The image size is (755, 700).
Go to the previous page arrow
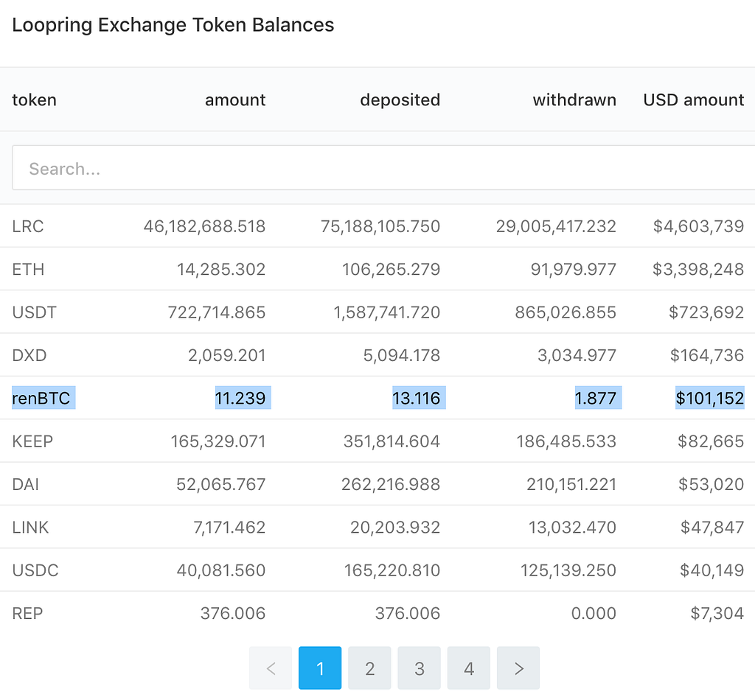(271, 668)
